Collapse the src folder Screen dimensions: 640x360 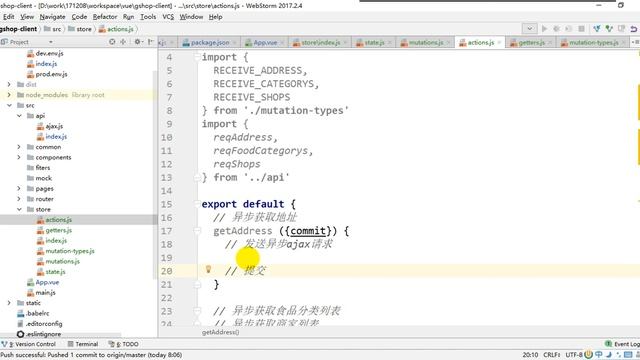point(9,105)
